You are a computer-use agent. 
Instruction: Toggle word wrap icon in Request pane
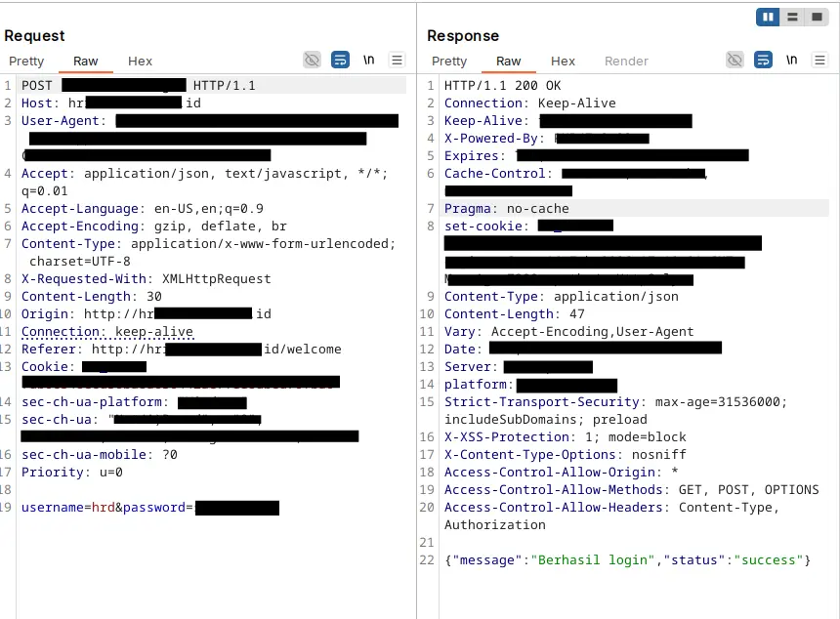point(340,60)
